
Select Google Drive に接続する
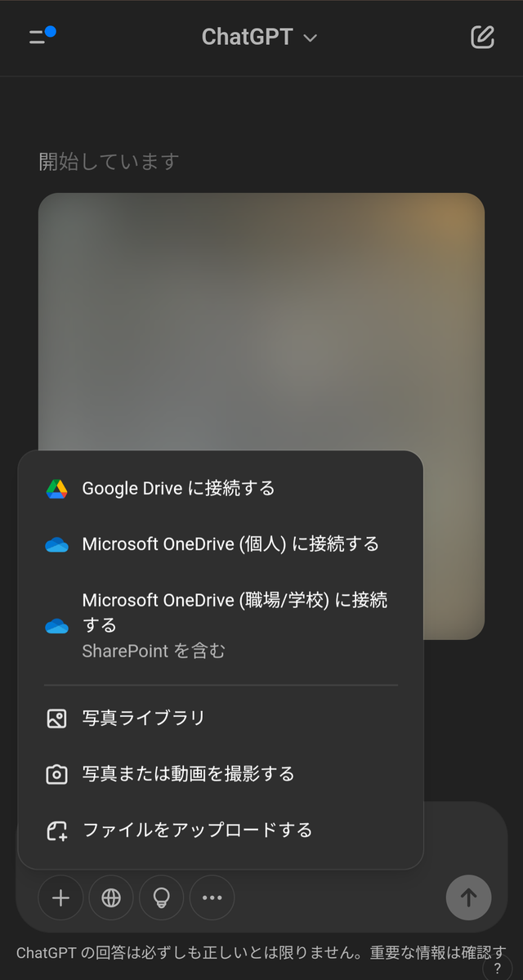click(178, 489)
